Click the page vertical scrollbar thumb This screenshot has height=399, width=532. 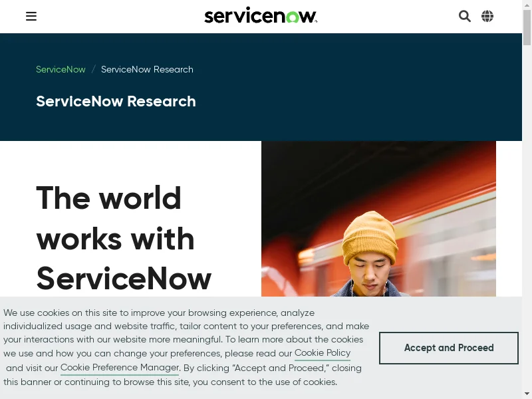[x=527, y=27]
